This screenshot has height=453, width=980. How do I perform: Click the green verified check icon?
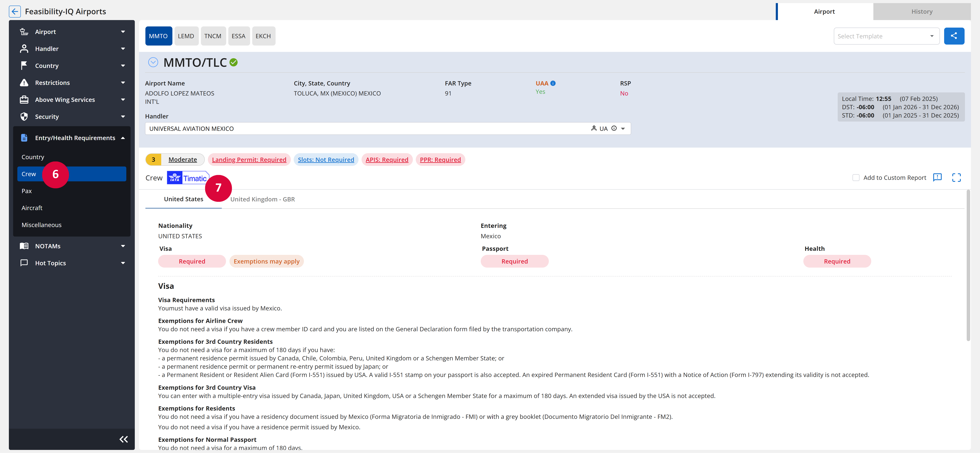click(234, 63)
